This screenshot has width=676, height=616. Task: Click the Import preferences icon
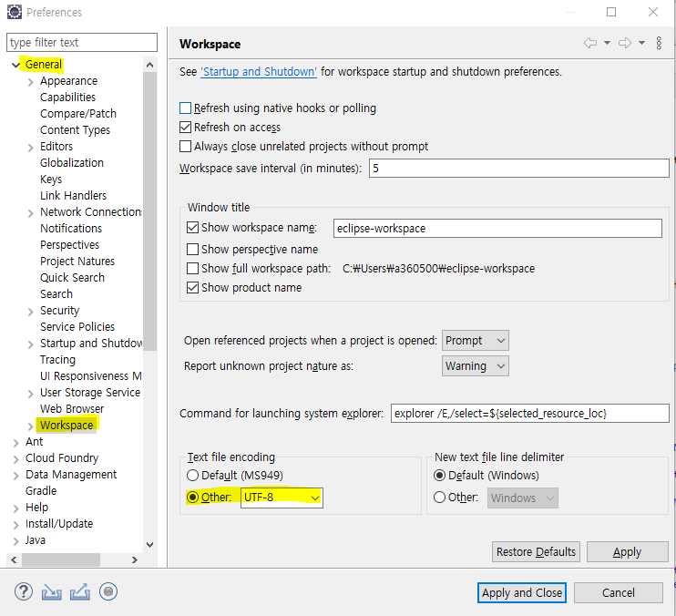51,592
